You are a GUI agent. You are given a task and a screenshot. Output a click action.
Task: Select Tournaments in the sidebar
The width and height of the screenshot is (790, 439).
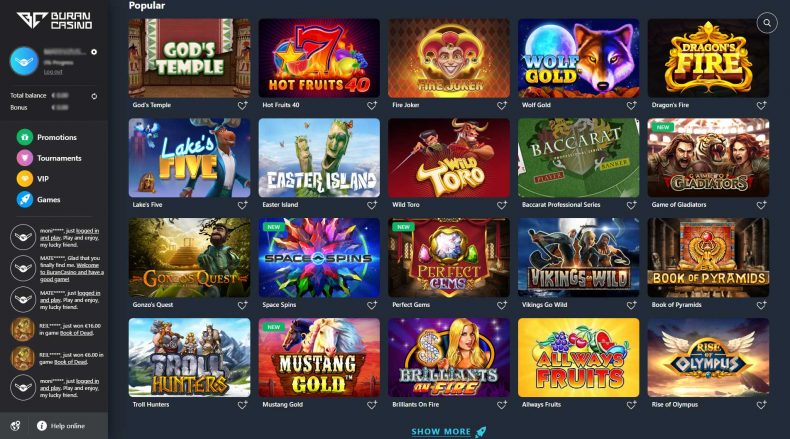click(59, 158)
